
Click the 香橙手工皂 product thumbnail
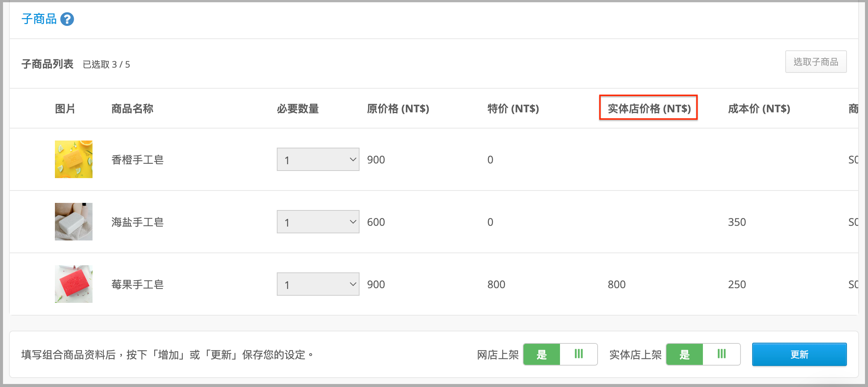74,159
